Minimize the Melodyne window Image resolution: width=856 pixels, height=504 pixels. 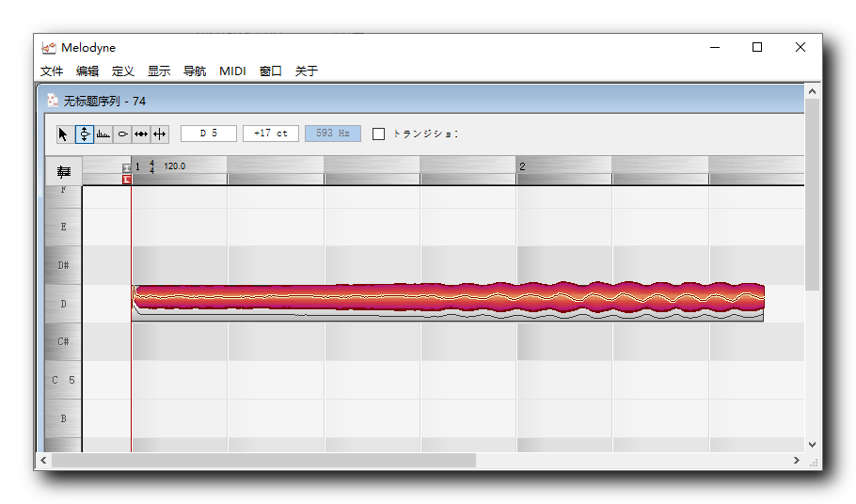pyautogui.click(x=715, y=47)
